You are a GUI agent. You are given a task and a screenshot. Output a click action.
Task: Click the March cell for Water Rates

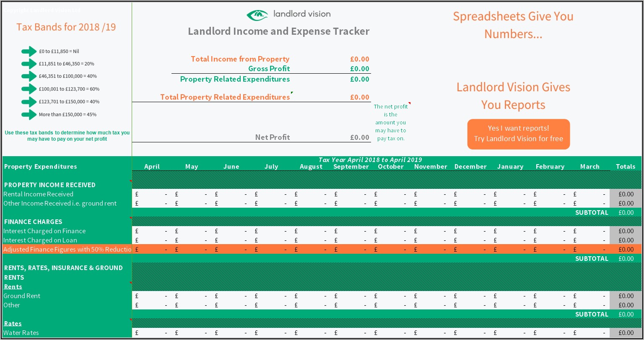589,333
